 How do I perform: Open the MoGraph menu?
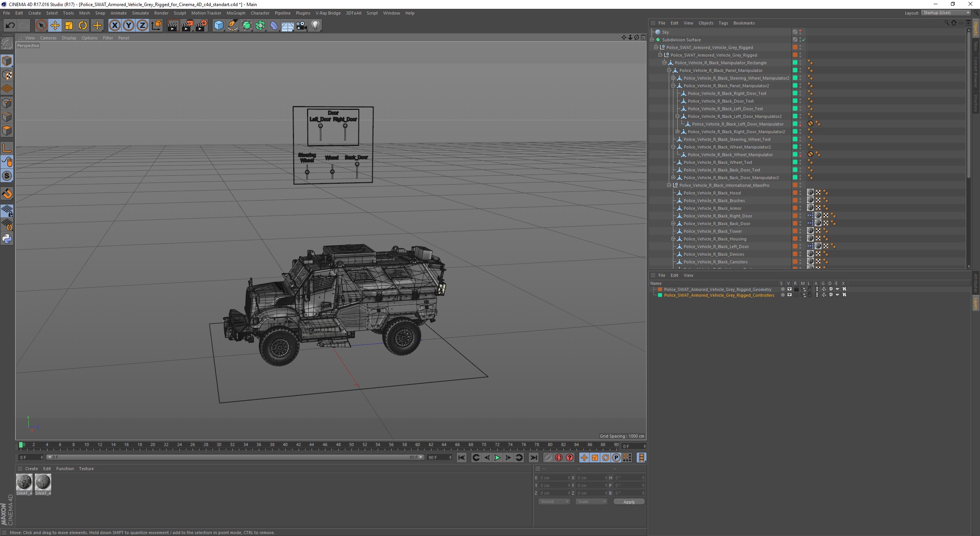(x=236, y=13)
